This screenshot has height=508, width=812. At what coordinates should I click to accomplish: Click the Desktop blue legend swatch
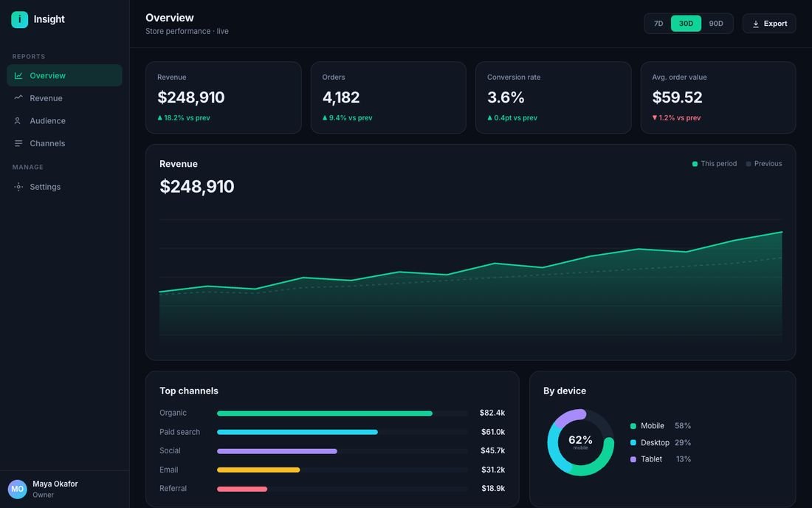[633, 443]
